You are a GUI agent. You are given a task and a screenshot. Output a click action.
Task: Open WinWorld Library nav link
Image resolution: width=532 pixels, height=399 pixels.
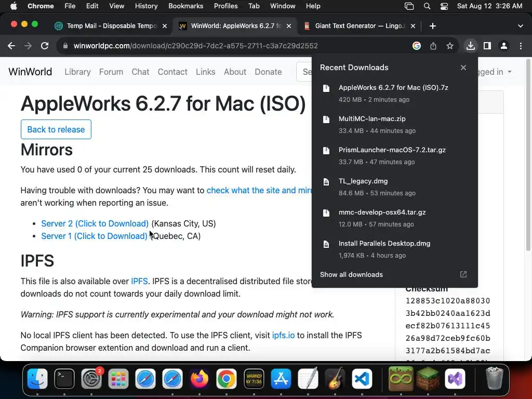pyautogui.click(x=78, y=72)
